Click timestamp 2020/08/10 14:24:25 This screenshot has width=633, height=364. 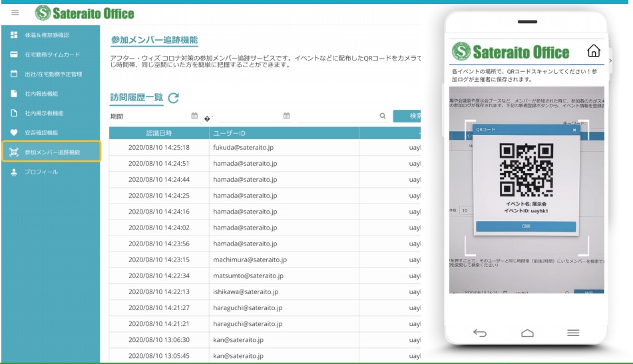point(159,196)
